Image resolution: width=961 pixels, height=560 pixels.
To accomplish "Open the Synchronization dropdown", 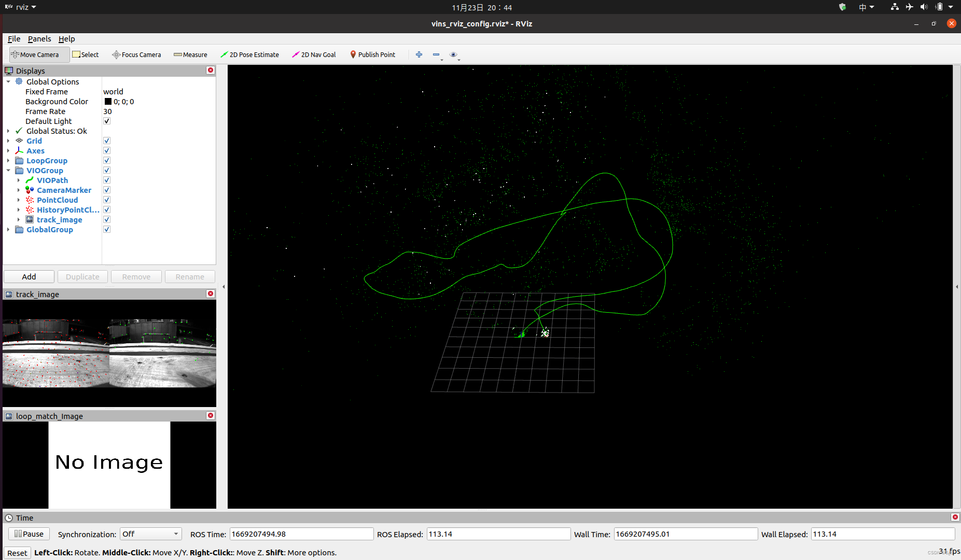I will point(150,534).
